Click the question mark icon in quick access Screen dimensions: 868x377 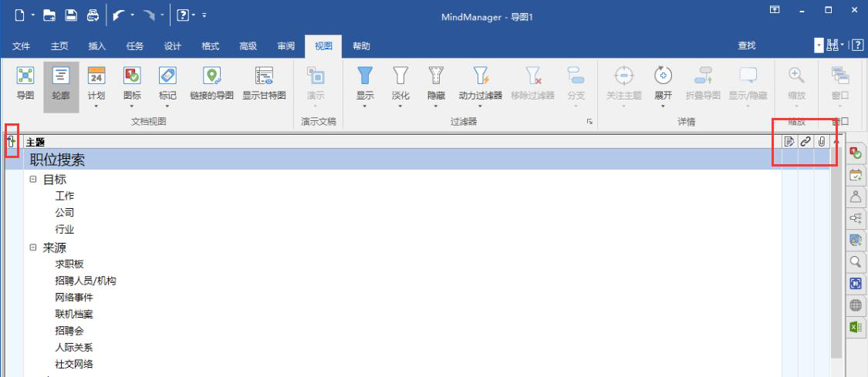[x=182, y=15]
